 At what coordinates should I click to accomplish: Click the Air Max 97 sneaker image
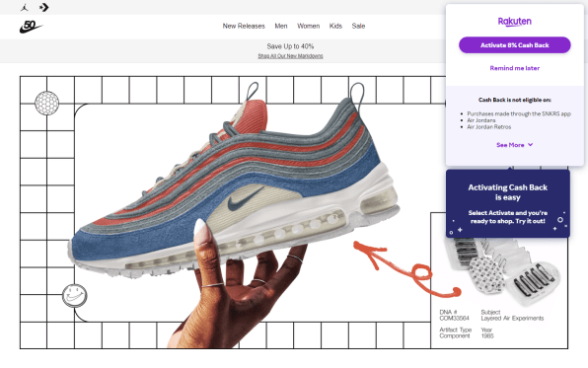(235, 181)
